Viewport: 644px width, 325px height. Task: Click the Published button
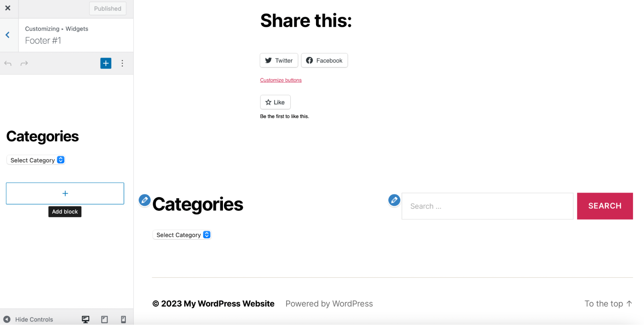108,8
